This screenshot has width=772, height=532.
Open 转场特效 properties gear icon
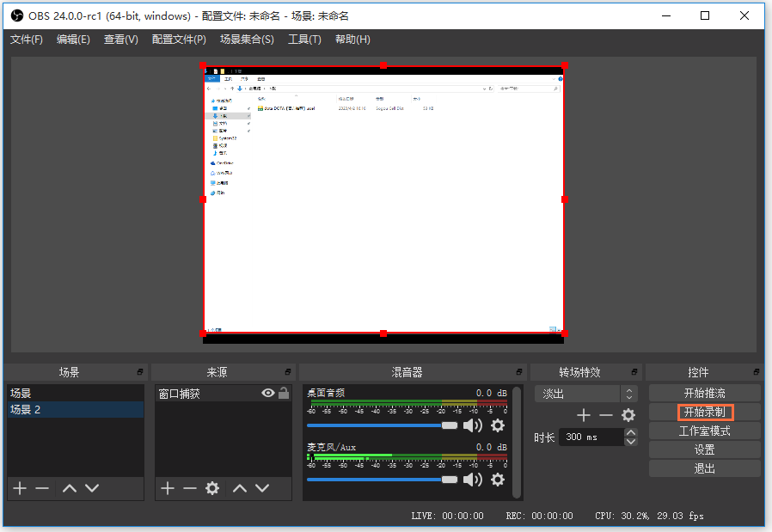tap(628, 414)
